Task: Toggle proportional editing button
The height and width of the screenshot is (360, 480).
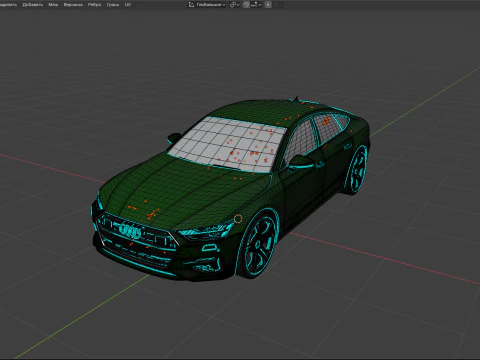Action: click(x=268, y=5)
